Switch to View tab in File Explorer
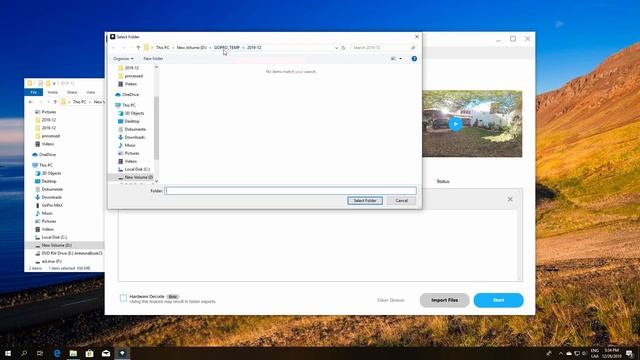This screenshot has height=360, width=640. (x=91, y=92)
